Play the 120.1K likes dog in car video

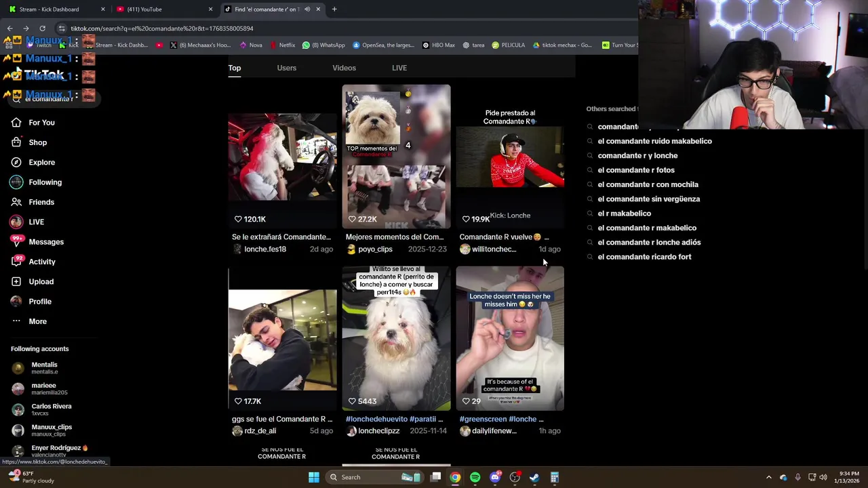(282, 157)
